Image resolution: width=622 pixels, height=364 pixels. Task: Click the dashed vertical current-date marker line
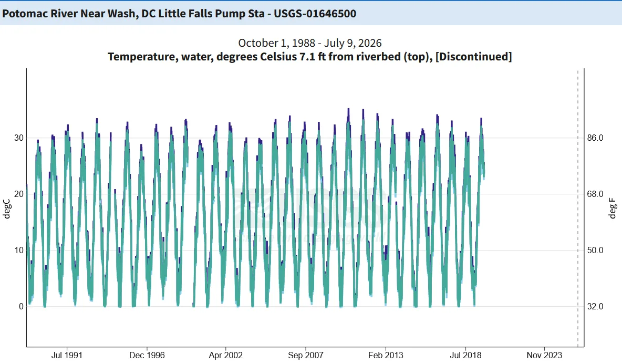(x=578, y=208)
